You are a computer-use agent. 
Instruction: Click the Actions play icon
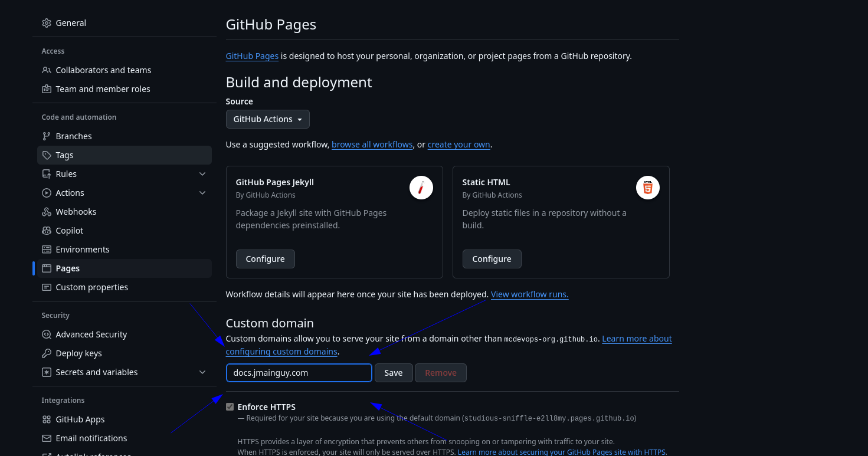coord(47,193)
